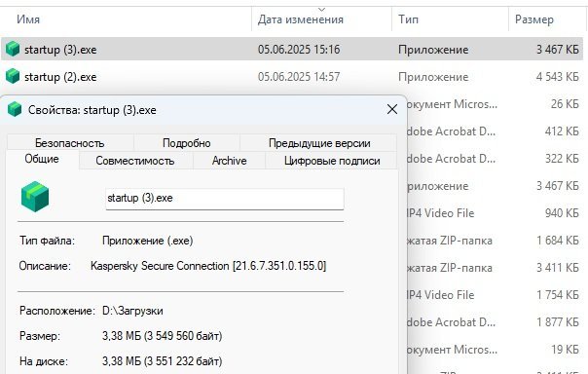The image size is (588, 374).
Task: Click the file type value Приложение (.exe)
Action: [147, 241]
